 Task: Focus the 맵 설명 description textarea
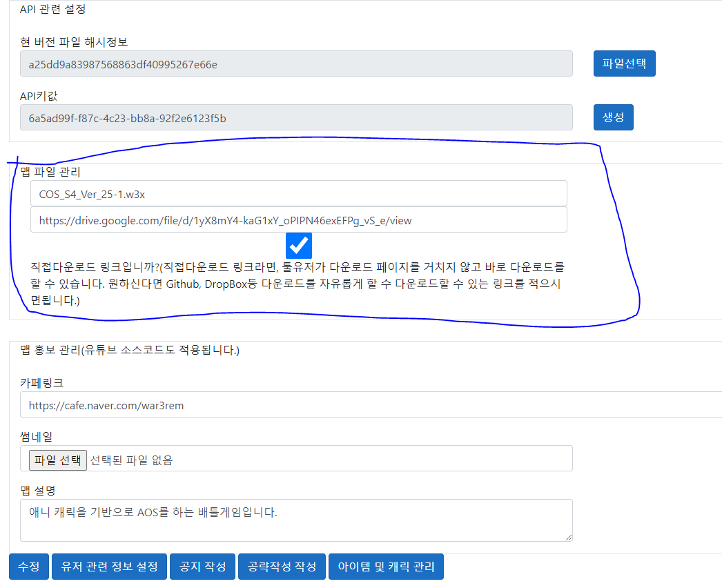[x=296, y=520]
